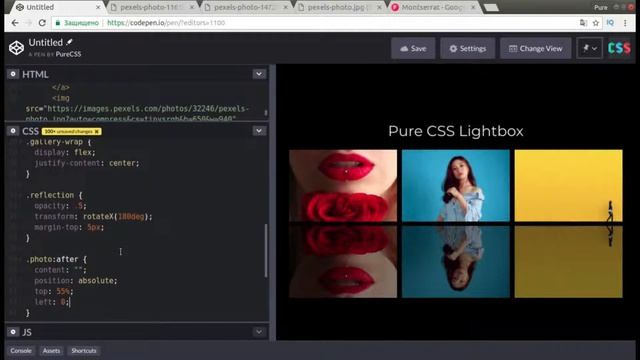Click the '.photo:after {' code line
The image size is (640, 360).
(x=56, y=259)
